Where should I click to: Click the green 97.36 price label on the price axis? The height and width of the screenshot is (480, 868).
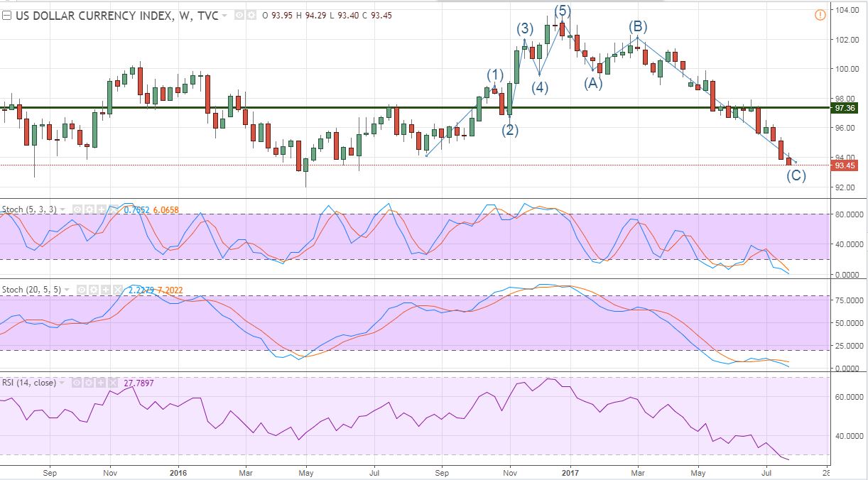pos(845,108)
